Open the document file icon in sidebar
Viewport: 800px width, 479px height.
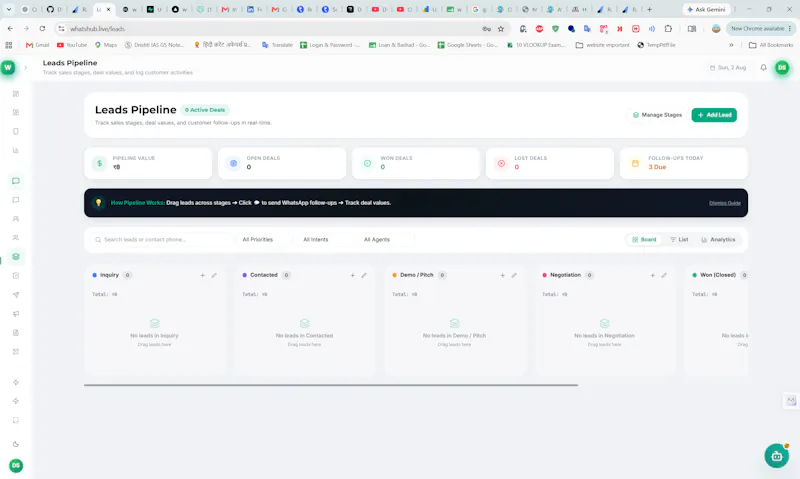[16, 333]
